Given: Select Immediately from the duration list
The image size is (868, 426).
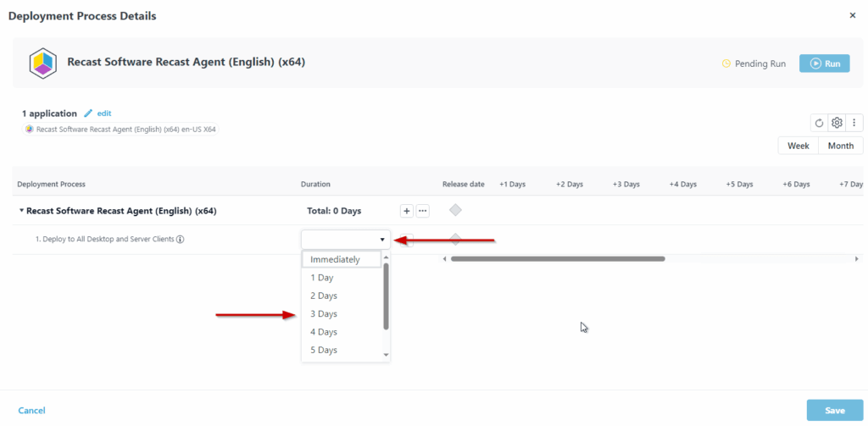Looking at the screenshot, I should [x=335, y=259].
